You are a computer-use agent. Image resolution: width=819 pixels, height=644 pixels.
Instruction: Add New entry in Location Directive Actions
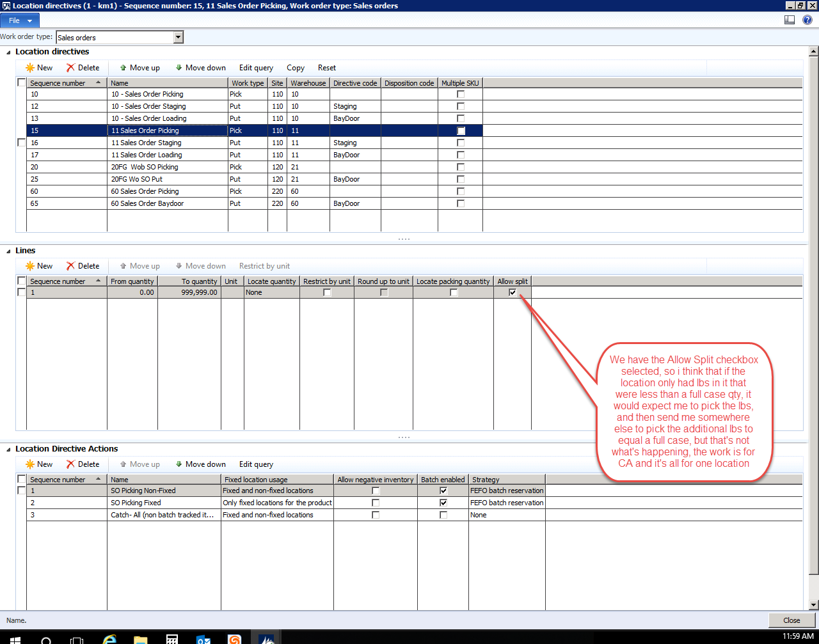[x=39, y=464]
